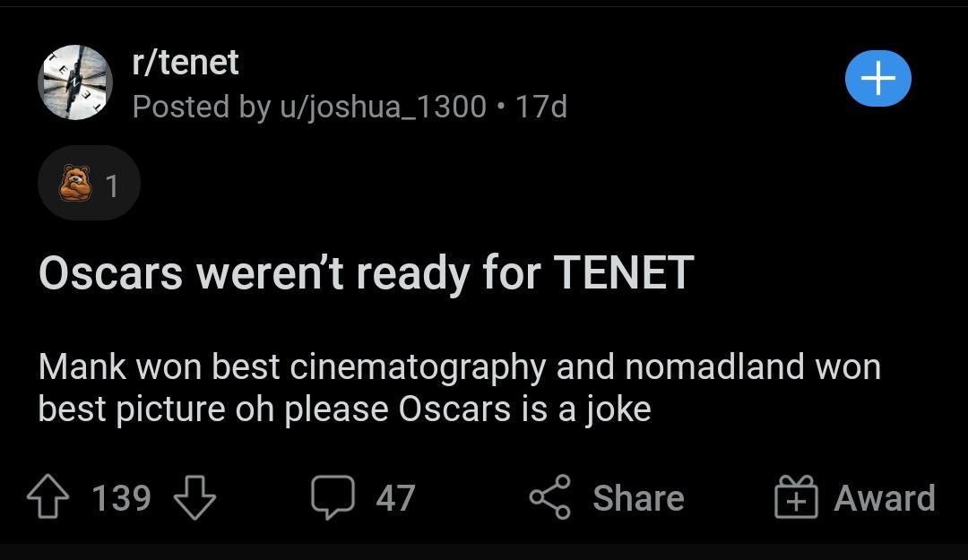Click the "Posted by" label text
This screenshot has width=968, height=560.
coord(201,107)
